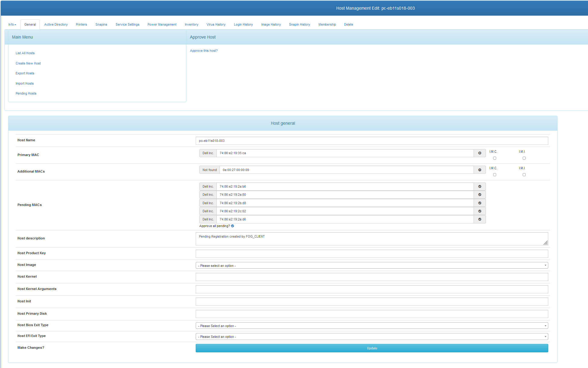Open the Delete tab

click(349, 25)
